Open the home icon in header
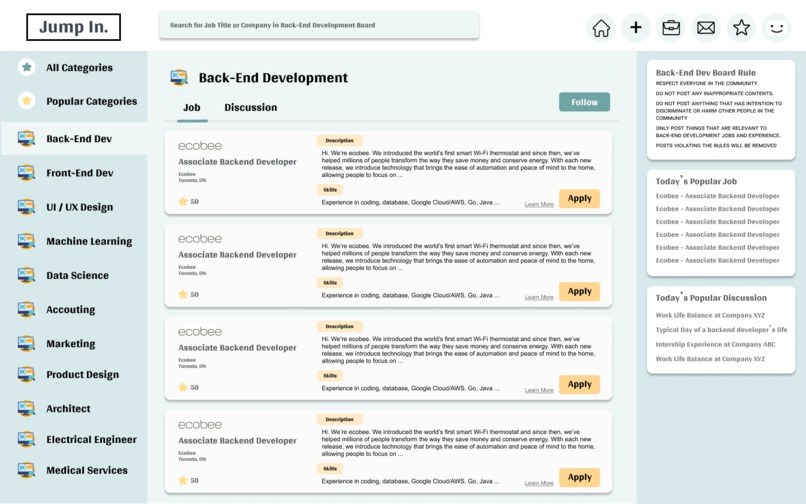 [x=600, y=28]
